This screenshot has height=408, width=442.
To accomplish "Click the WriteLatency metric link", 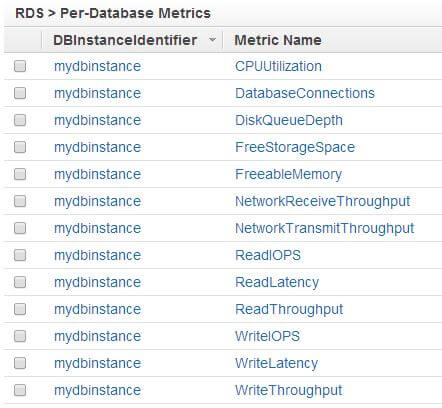I will (x=277, y=363).
